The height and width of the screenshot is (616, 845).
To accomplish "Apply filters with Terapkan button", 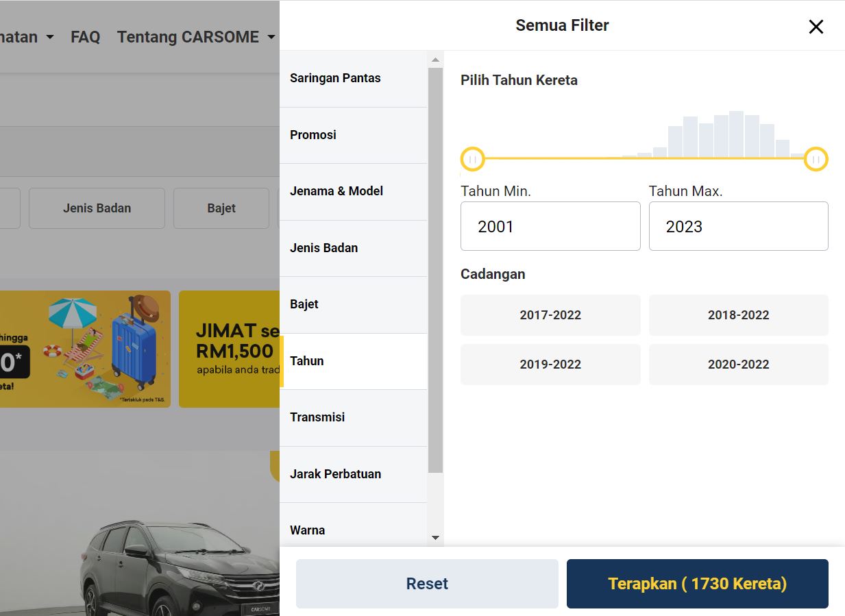I will (697, 584).
